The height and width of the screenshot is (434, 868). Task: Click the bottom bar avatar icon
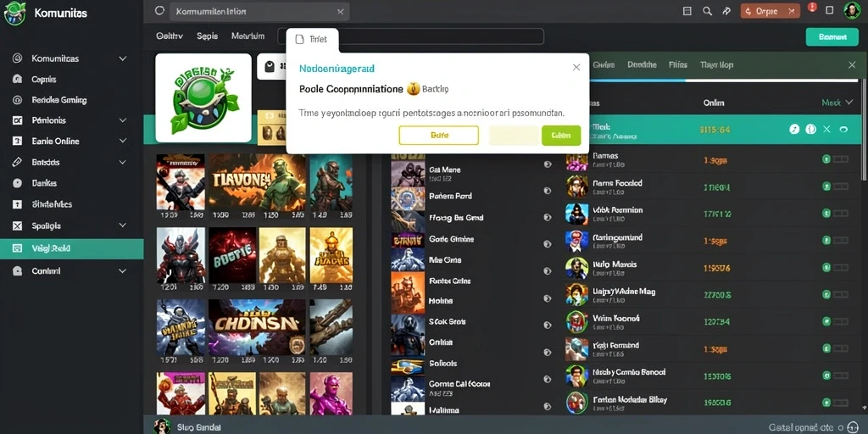pyautogui.click(x=162, y=426)
